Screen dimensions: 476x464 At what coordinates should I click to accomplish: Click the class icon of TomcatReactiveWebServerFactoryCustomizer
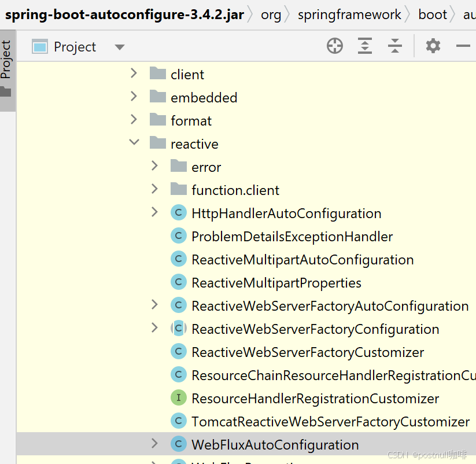point(179,421)
